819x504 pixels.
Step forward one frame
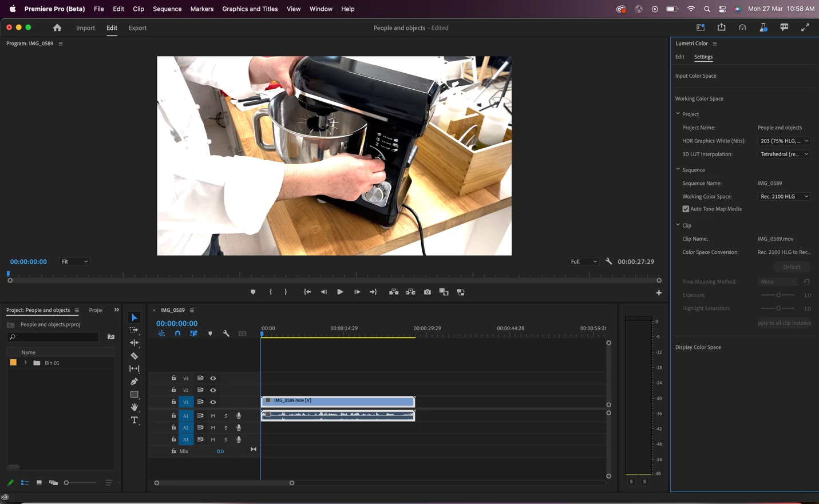coord(357,292)
